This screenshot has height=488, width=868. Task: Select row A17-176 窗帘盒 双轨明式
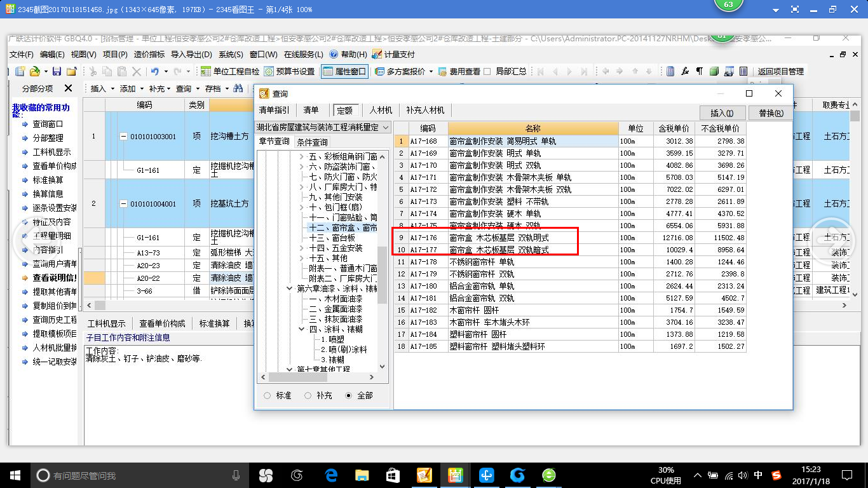click(x=569, y=238)
